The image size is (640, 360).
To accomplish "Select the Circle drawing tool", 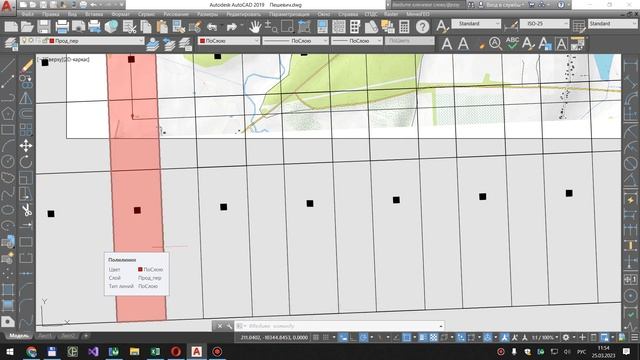I will (8, 162).
